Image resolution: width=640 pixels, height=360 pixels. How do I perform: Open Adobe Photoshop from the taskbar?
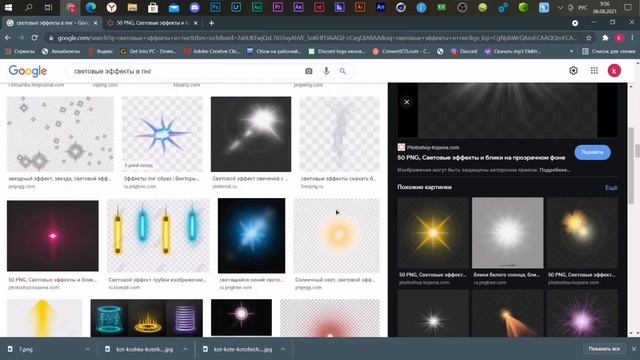[215, 7]
